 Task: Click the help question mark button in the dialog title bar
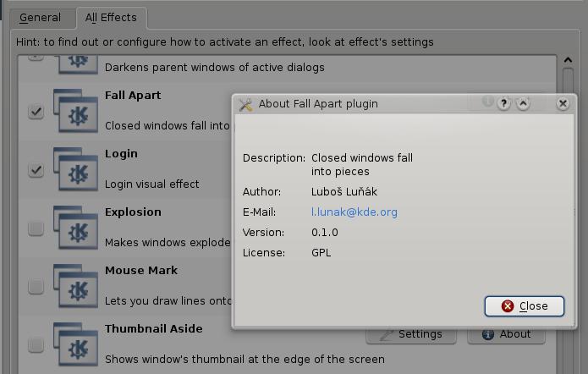tap(504, 103)
